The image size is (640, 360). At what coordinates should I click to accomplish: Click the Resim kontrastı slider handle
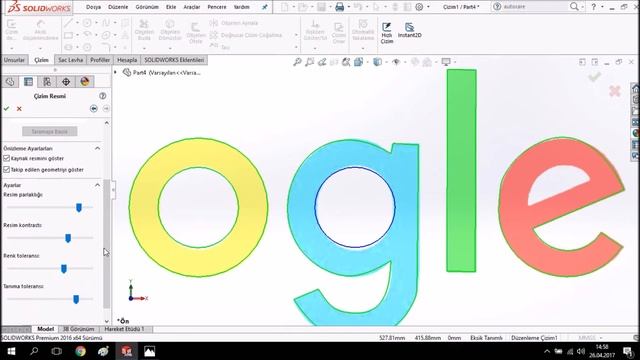tap(68, 238)
